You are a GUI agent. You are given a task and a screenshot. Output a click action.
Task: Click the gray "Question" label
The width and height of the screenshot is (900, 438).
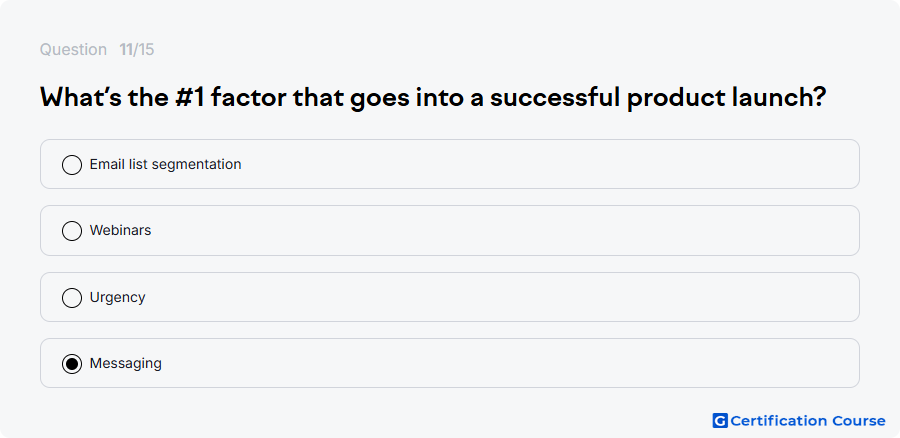[73, 49]
